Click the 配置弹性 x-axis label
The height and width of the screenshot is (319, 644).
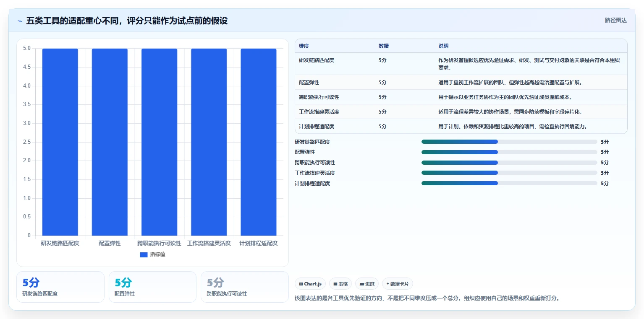tap(110, 243)
